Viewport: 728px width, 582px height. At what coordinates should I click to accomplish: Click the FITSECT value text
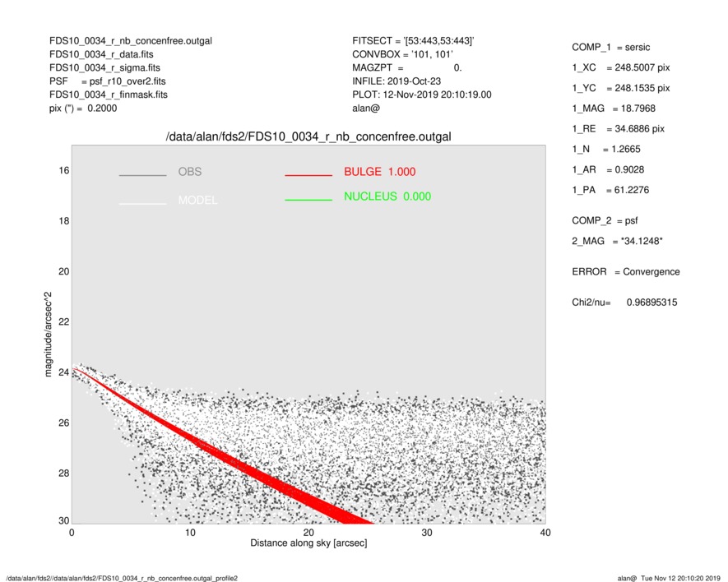tap(412, 41)
